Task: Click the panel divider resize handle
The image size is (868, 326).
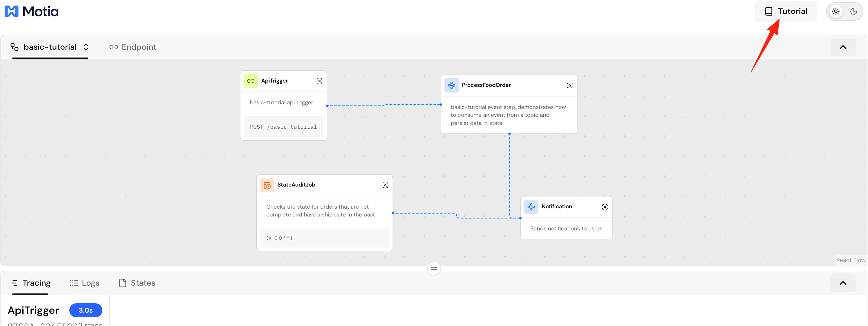Action: (x=434, y=269)
